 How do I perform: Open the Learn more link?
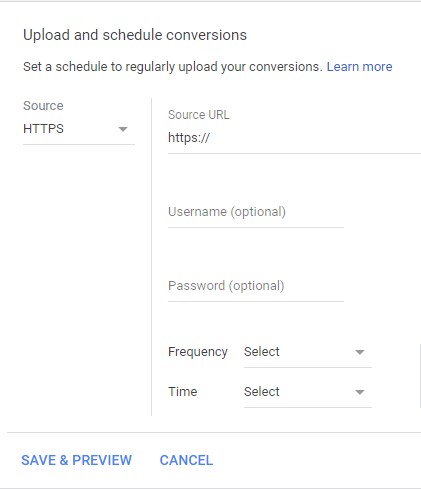pos(359,67)
